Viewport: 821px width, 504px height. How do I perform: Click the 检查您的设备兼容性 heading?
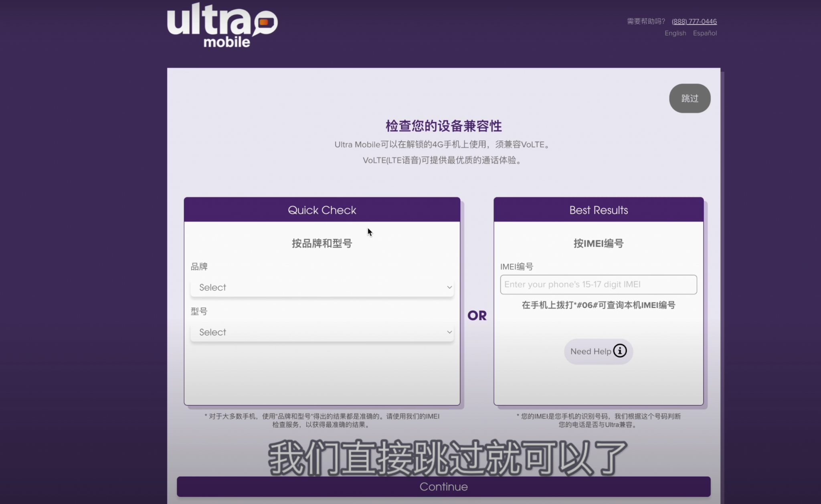pyautogui.click(x=443, y=126)
